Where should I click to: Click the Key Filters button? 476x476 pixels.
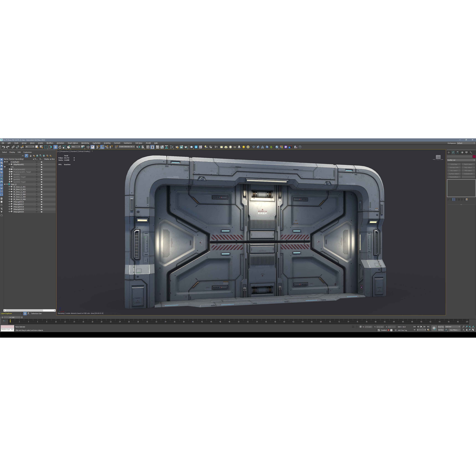tap(454, 330)
